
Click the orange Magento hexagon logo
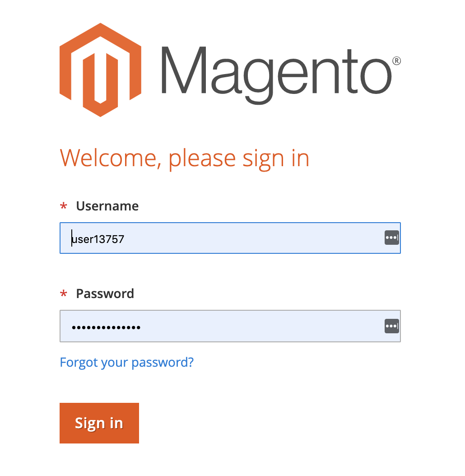[100, 70]
